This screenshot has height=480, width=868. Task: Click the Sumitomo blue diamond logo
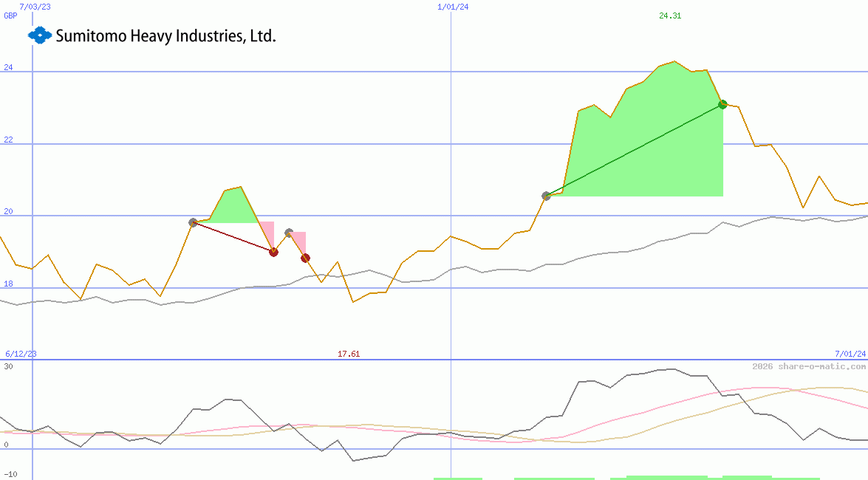[40, 35]
